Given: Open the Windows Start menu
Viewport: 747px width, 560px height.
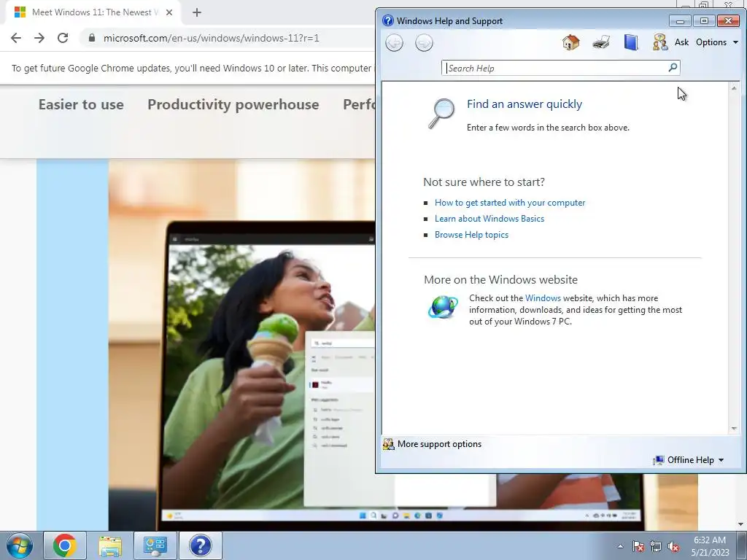Looking at the screenshot, I should pos(19,545).
